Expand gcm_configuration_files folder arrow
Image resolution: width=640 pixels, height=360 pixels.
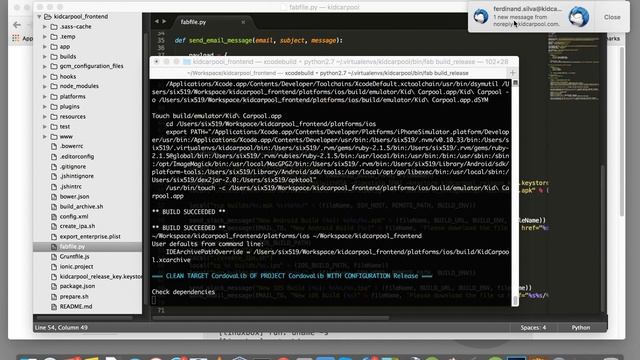pyautogui.click(x=45, y=66)
